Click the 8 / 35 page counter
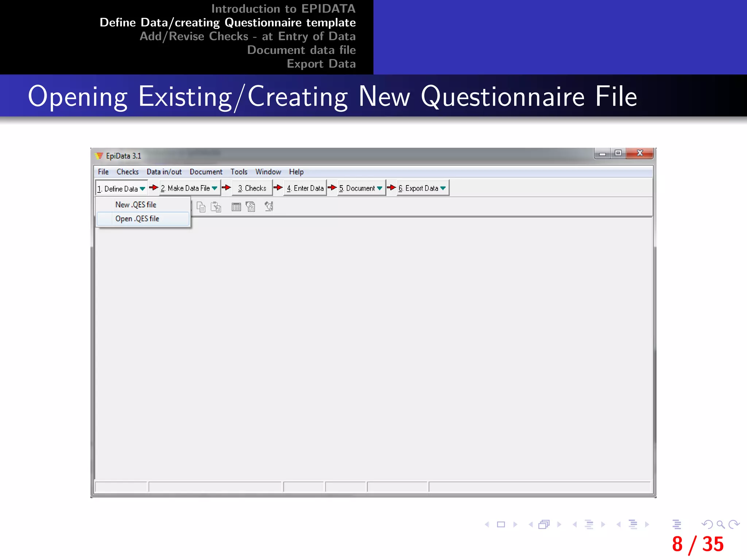The height and width of the screenshot is (560, 747). click(x=698, y=544)
